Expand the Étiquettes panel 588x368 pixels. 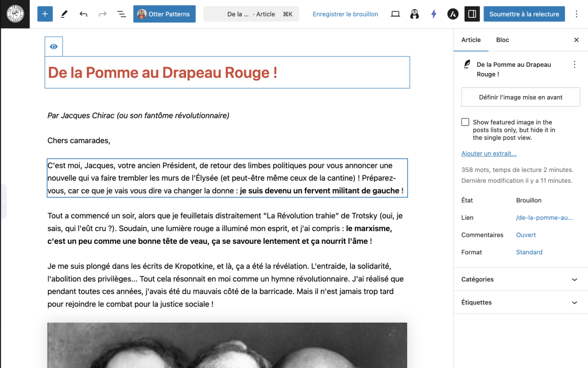coord(520,302)
